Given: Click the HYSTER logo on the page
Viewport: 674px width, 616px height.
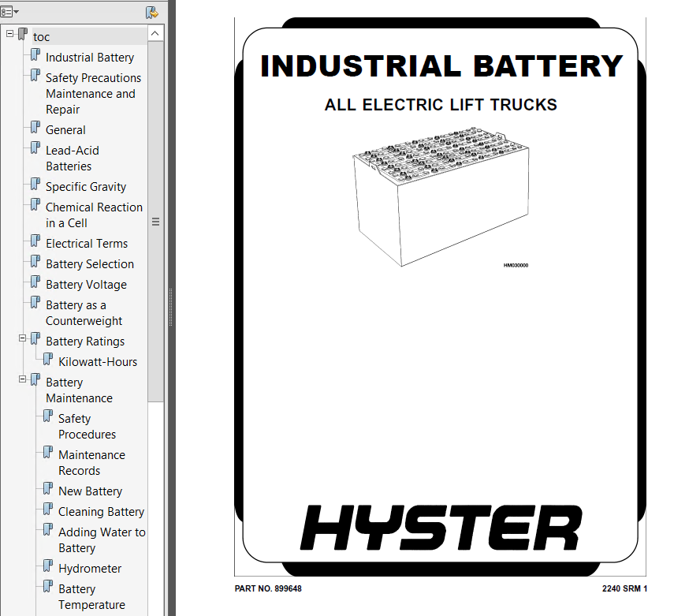Looking at the screenshot, I should click(x=441, y=528).
